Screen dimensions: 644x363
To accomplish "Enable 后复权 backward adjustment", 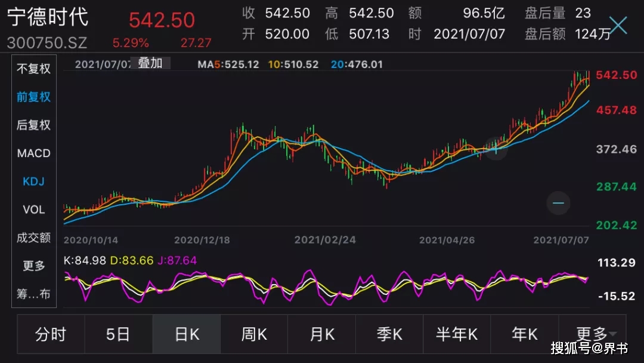I will point(33,125).
